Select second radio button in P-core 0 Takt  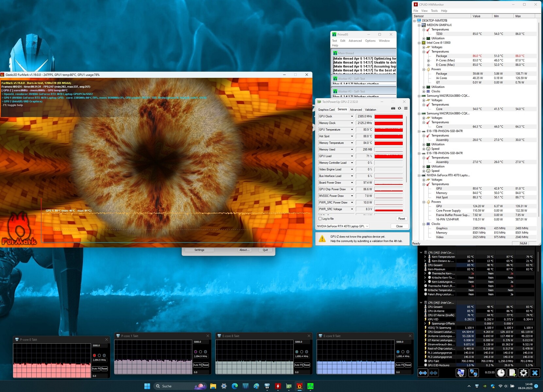coord(99,355)
